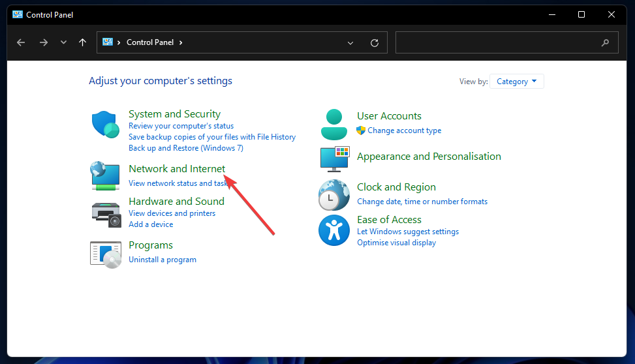The width and height of the screenshot is (635, 364).
Task: Click the User Accounts person icon
Action: pos(334,124)
